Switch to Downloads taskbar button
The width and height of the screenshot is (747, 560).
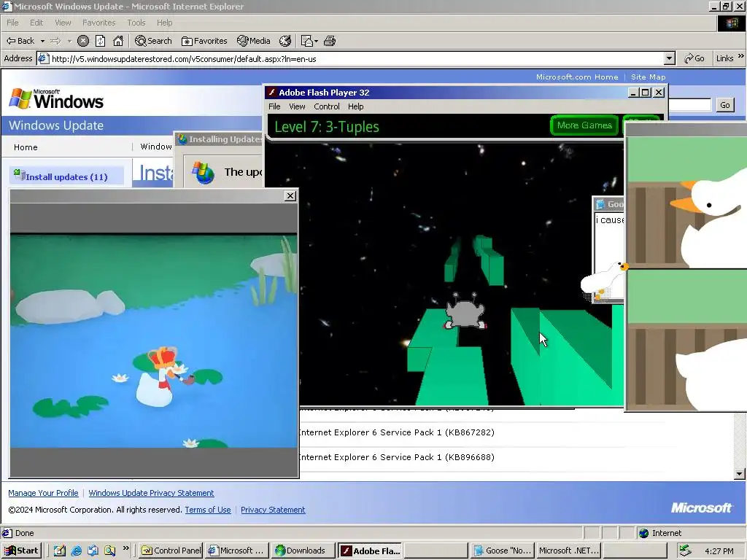[302, 551]
